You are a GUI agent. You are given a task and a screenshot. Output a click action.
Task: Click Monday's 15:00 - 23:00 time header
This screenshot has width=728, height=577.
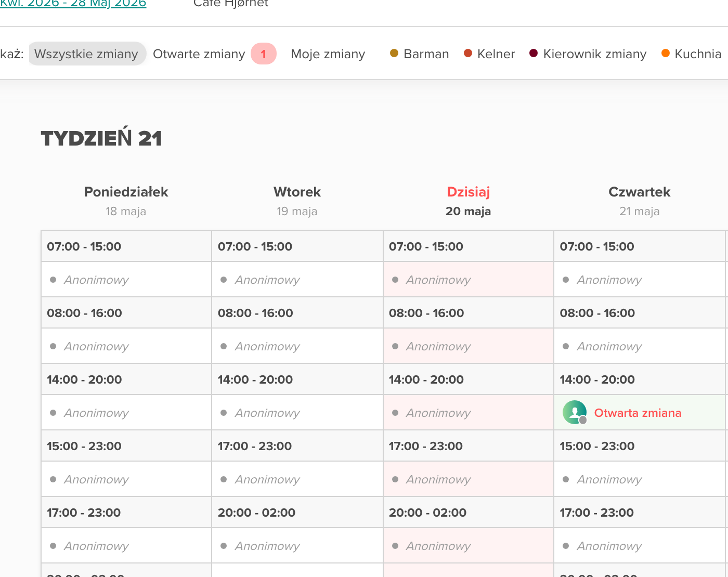126,446
